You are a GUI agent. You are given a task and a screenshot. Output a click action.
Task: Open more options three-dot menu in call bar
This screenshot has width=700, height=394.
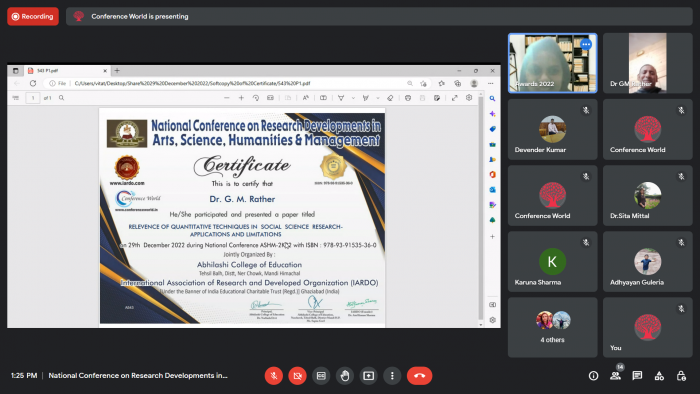(x=392, y=376)
